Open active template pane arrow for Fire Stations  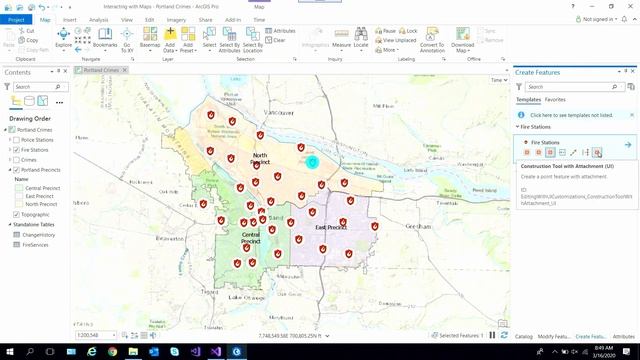click(628, 145)
